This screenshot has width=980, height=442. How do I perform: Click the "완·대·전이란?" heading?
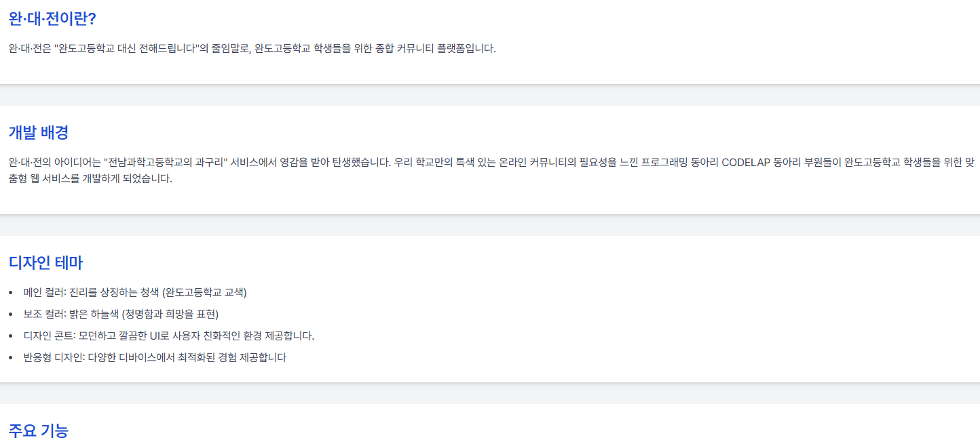[x=52, y=18]
